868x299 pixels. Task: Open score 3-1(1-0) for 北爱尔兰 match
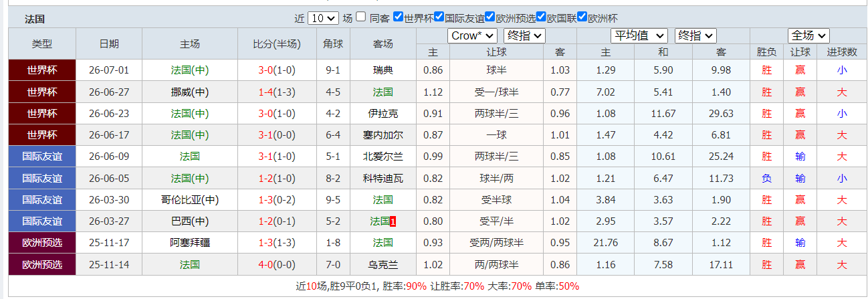point(276,157)
